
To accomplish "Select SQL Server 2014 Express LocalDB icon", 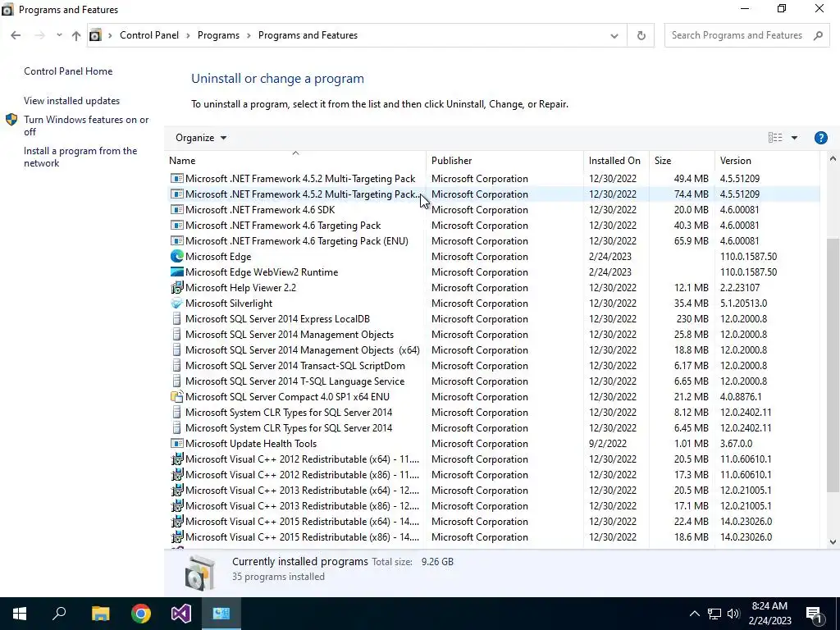I will tap(177, 319).
